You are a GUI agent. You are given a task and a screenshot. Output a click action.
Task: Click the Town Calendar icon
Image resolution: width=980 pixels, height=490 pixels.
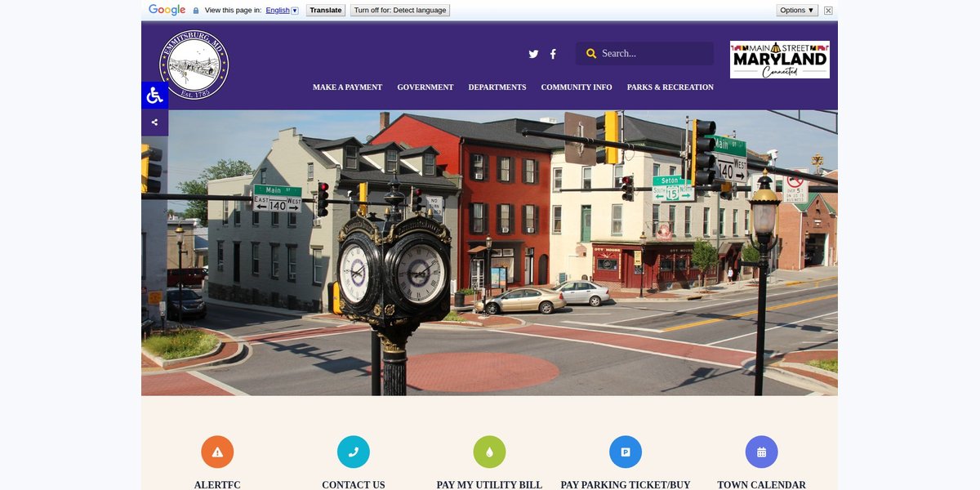[x=761, y=452]
